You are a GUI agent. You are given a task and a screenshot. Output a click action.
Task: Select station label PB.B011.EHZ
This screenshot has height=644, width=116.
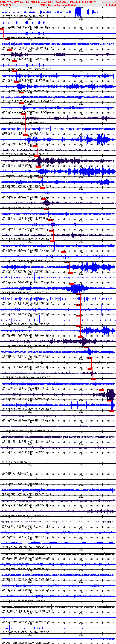click(9, 494)
